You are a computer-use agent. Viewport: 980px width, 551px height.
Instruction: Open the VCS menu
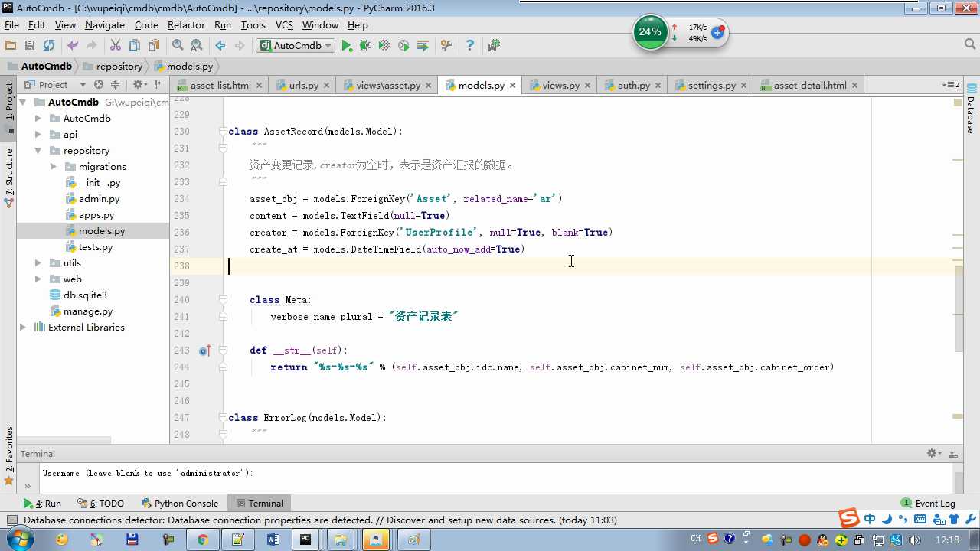click(x=284, y=25)
